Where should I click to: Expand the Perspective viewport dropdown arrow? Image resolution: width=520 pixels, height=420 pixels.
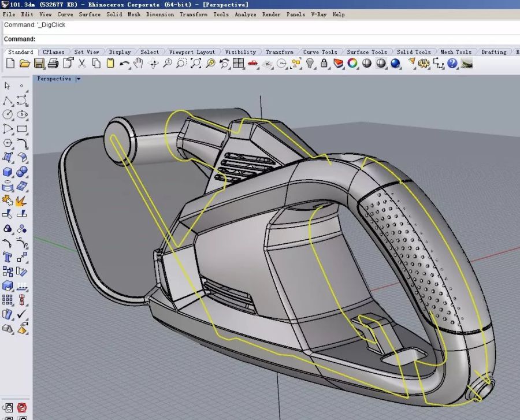pos(78,79)
